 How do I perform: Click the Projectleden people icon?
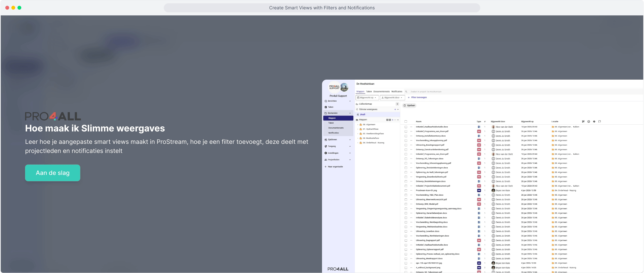tap(326, 160)
